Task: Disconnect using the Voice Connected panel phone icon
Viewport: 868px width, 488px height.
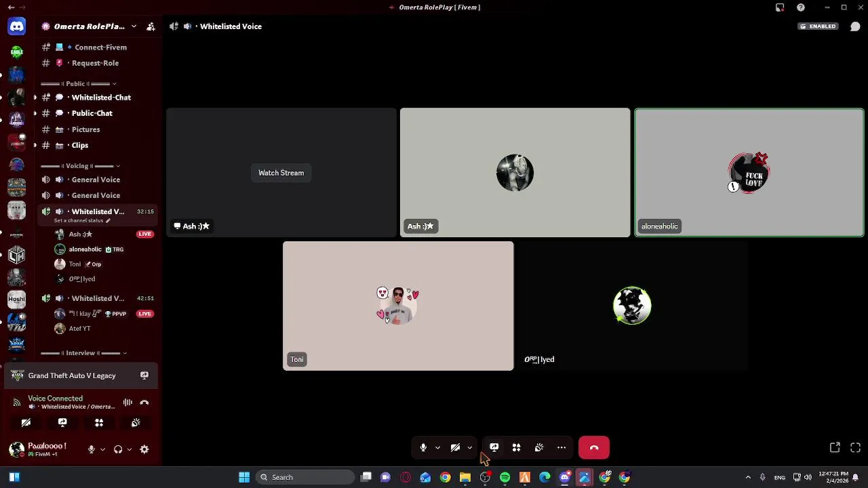Action: 144,403
